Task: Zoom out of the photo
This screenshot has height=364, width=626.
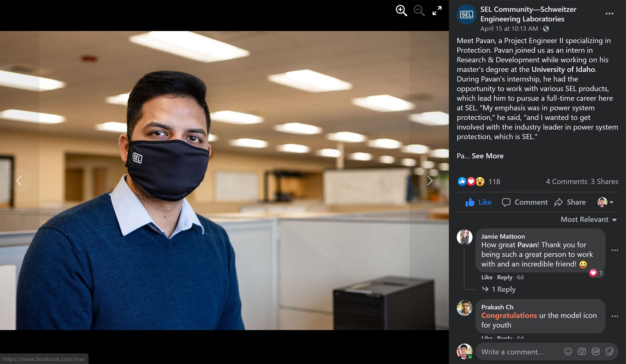Action: [419, 11]
